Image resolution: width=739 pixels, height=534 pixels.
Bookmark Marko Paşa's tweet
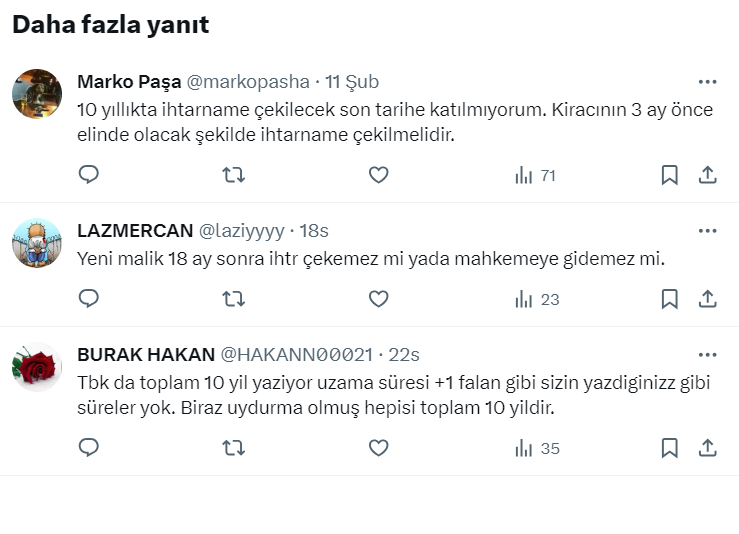click(x=670, y=175)
